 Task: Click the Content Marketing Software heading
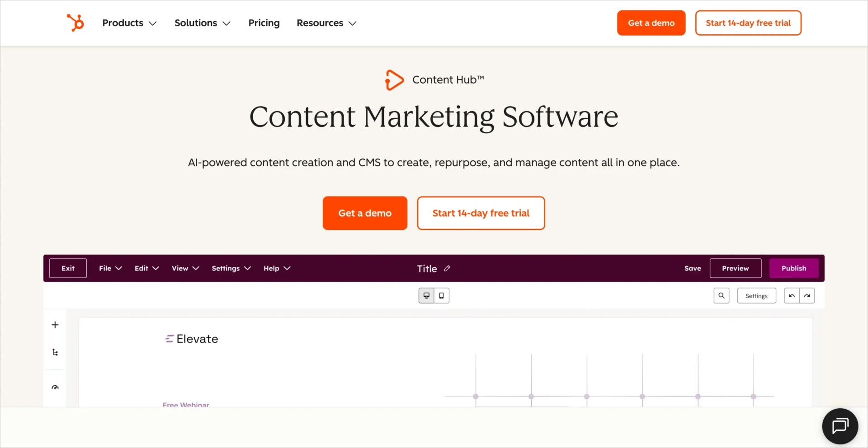click(x=434, y=117)
